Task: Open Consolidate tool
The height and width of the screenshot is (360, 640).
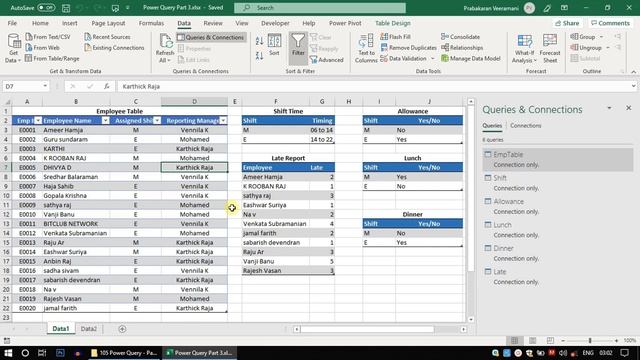Action: coord(460,37)
